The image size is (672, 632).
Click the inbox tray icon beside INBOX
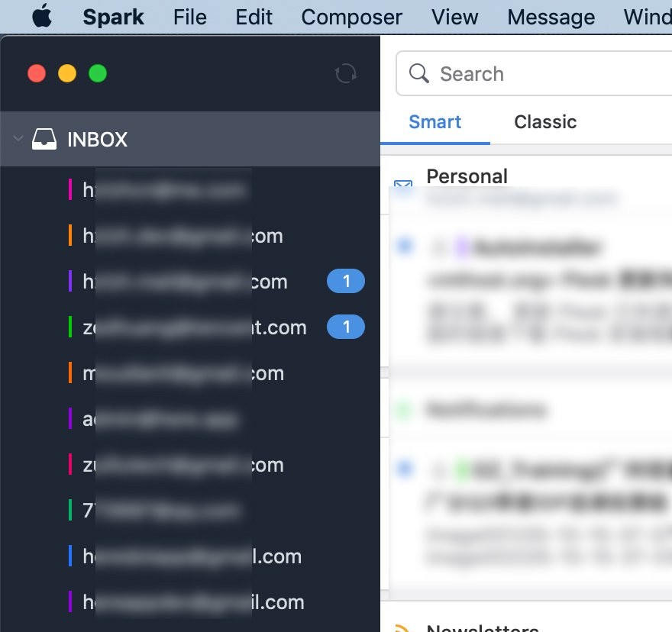coord(44,140)
